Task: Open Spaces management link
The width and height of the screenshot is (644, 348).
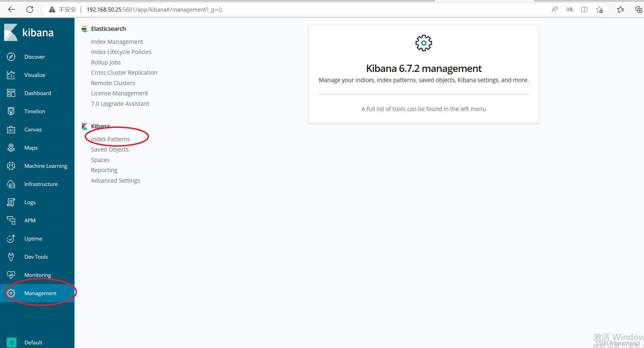Action: (100, 160)
